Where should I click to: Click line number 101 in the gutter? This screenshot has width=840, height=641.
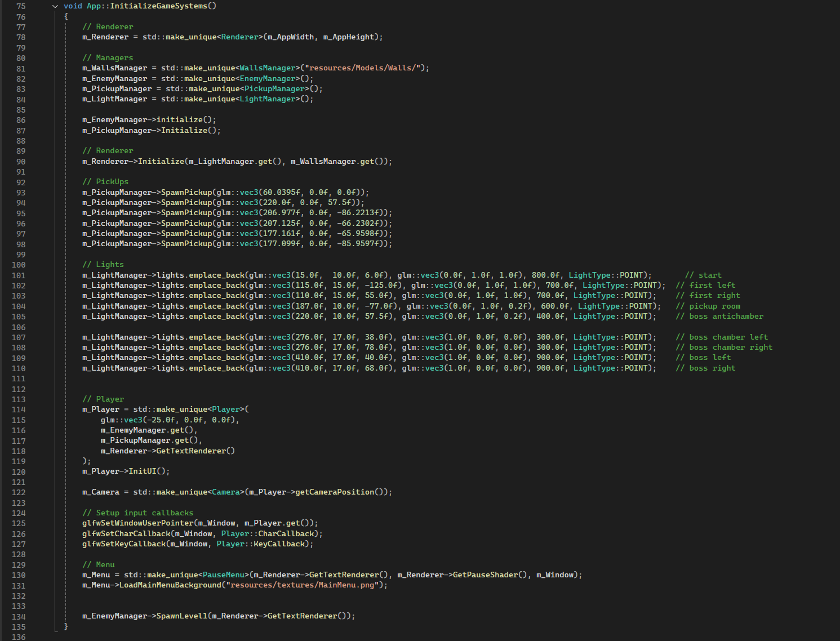click(x=19, y=275)
